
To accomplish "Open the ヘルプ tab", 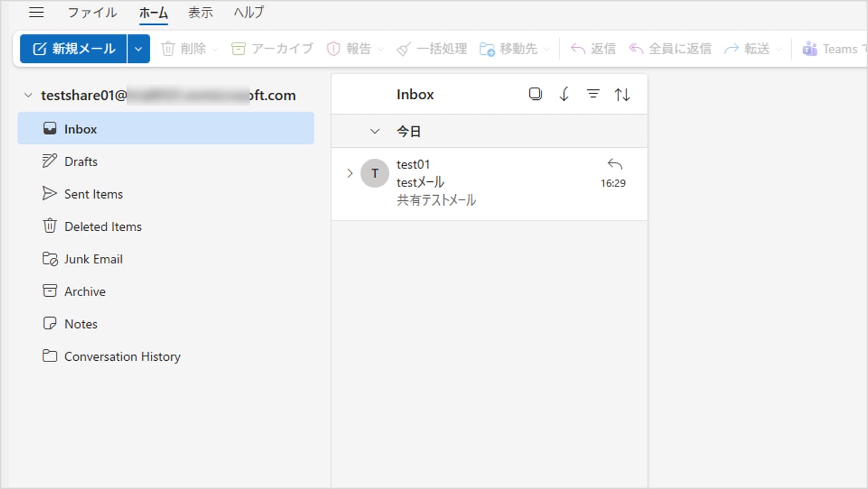I will click(248, 12).
